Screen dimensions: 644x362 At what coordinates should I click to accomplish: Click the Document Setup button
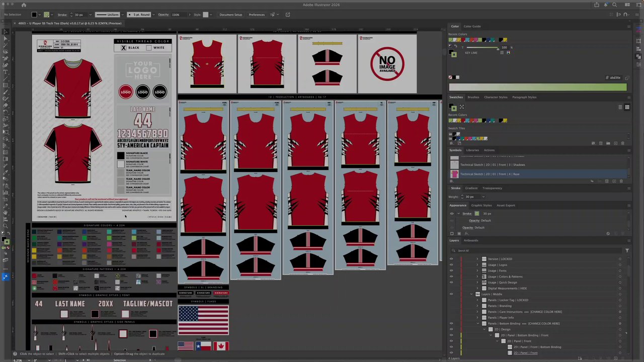[x=230, y=15]
